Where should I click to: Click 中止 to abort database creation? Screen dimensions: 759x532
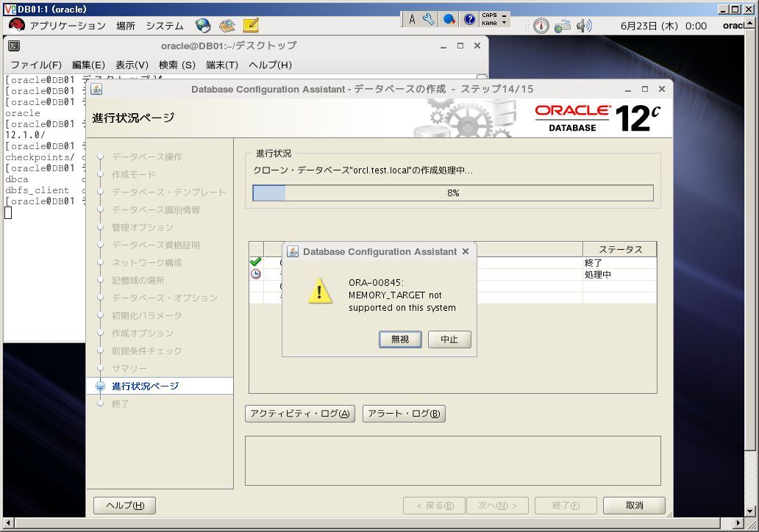pos(449,339)
